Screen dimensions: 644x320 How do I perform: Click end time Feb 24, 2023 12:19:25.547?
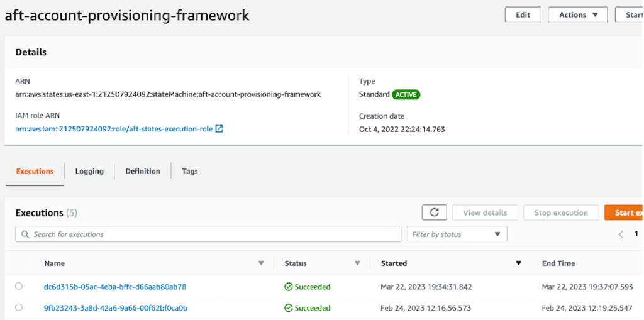(x=587, y=307)
